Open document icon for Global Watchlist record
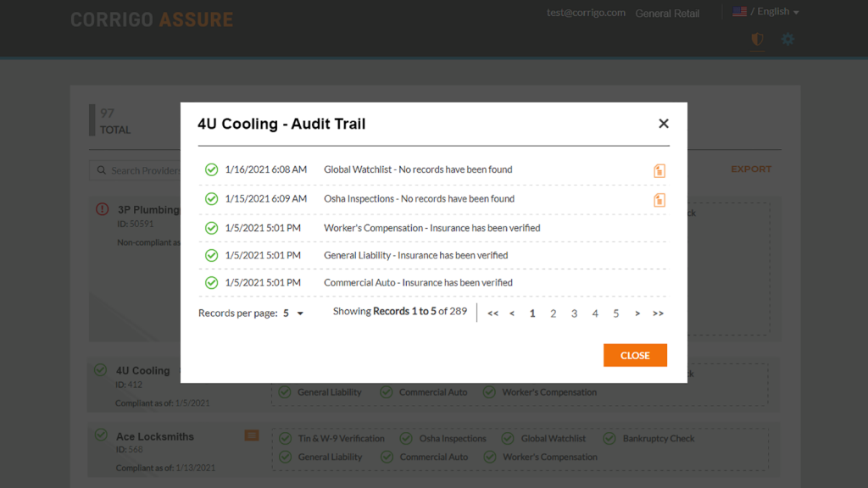The image size is (868, 488). [659, 170]
